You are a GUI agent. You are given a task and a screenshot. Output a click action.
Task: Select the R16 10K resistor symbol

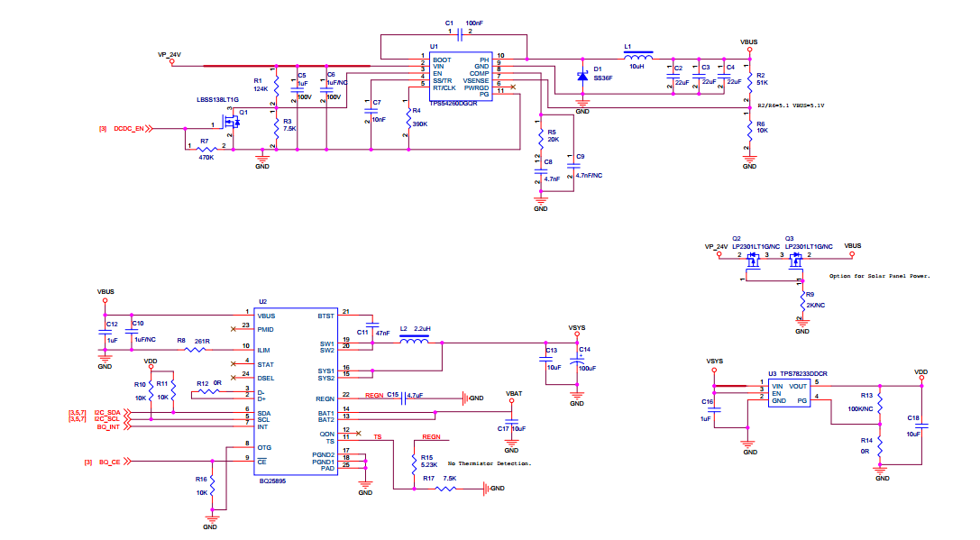(213, 485)
